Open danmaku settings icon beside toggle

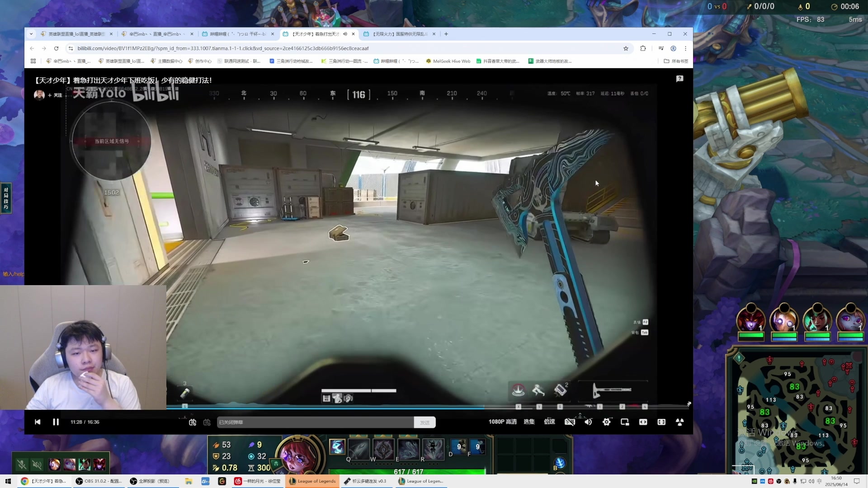[x=207, y=422]
